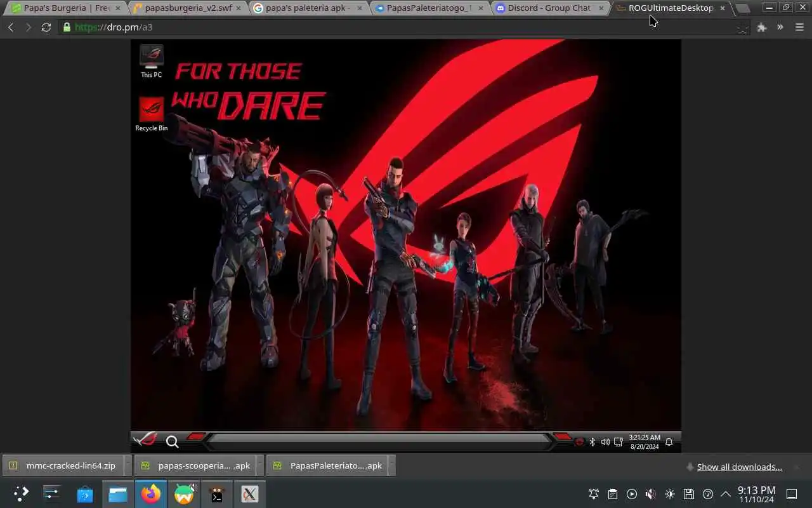Image resolution: width=812 pixels, height=508 pixels.
Task: Open the system settings sliders icon in taskbar
Action: (52, 494)
